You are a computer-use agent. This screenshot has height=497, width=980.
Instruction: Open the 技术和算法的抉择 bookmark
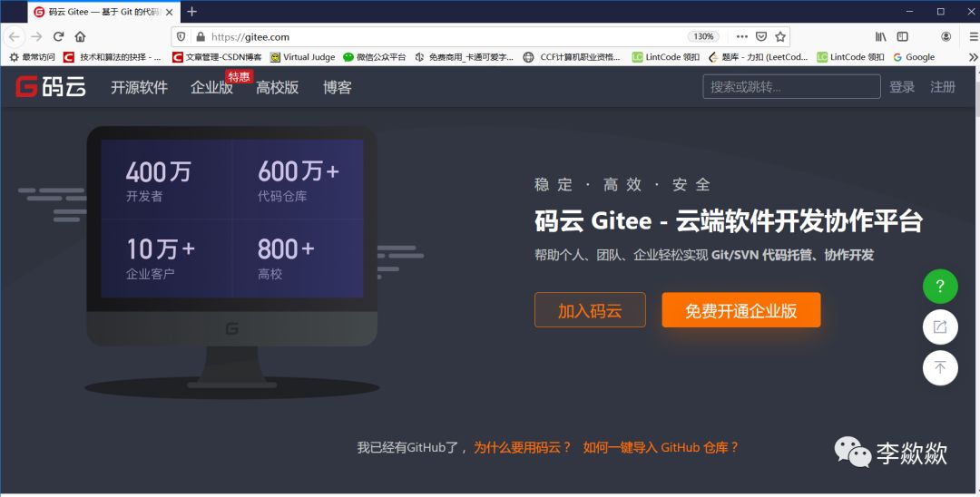click(113, 57)
